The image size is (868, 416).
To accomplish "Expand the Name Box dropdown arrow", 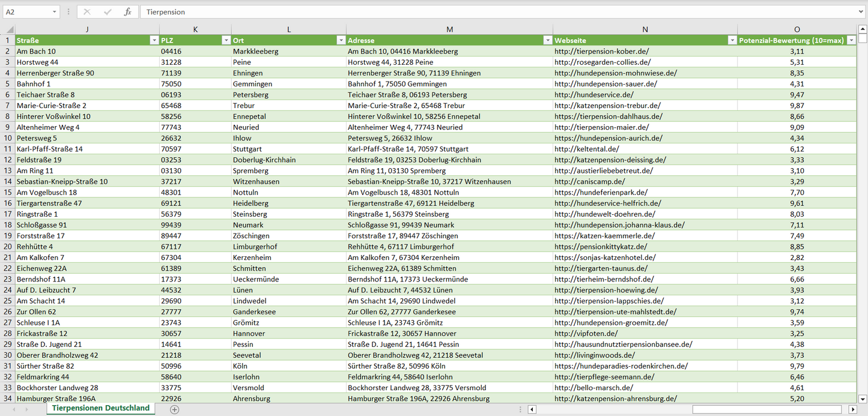I will tap(55, 12).
